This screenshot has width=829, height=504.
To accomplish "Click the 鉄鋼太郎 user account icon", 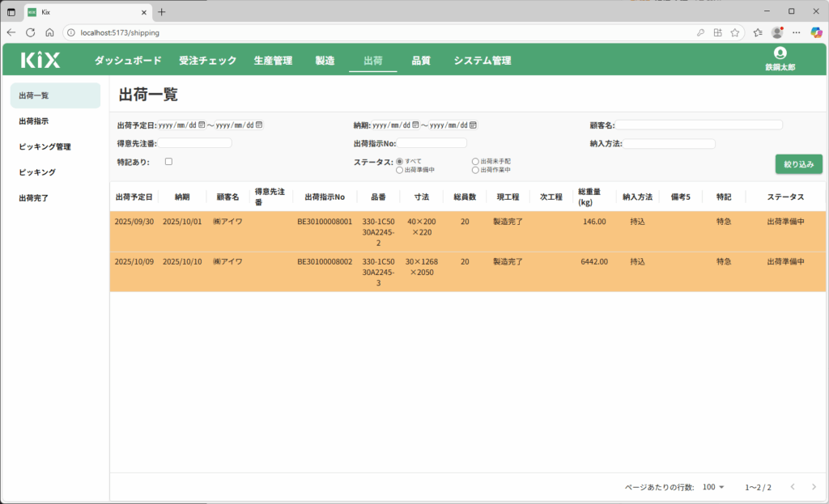I will pyautogui.click(x=780, y=53).
